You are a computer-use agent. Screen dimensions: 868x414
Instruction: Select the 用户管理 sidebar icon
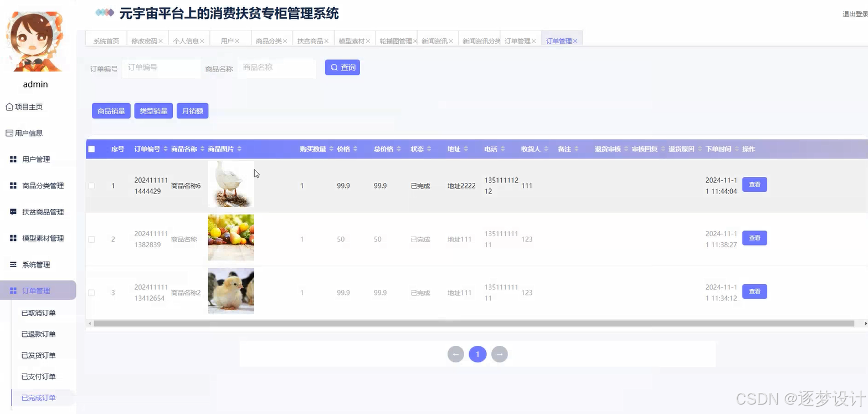[x=12, y=159]
